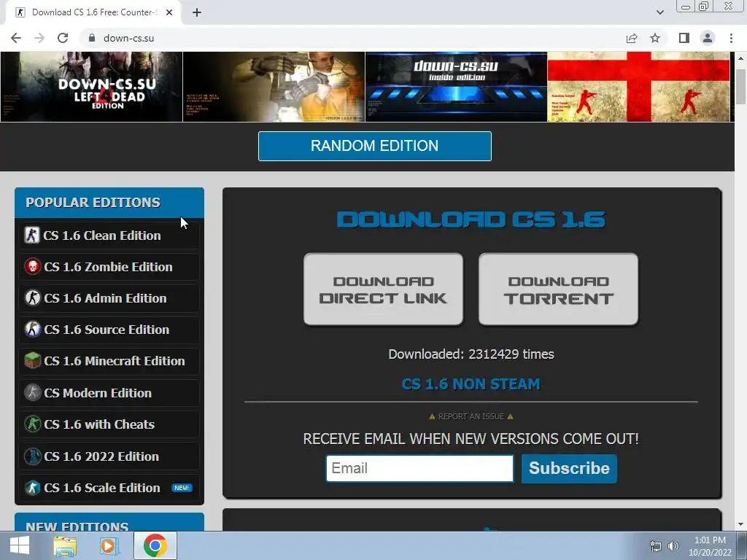Open the orange jumpsuit character banner
Viewport: 747px width, 560px height.
coord(274,87)
